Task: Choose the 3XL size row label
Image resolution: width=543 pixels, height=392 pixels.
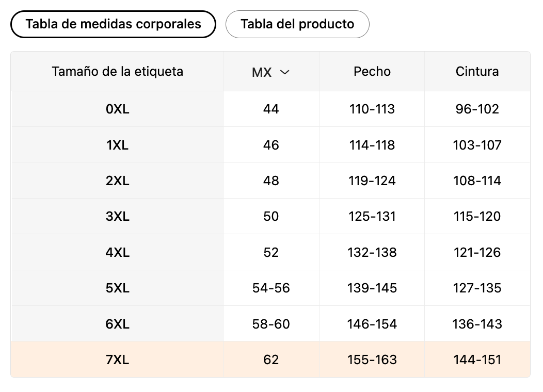Action: 117,217
